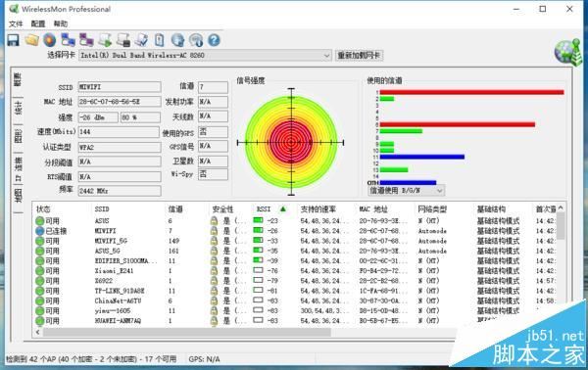Viewport: 588px width, 370px height.
Task: Sort list by the 基础结构 column header
Action: click(x=503, y=208)
